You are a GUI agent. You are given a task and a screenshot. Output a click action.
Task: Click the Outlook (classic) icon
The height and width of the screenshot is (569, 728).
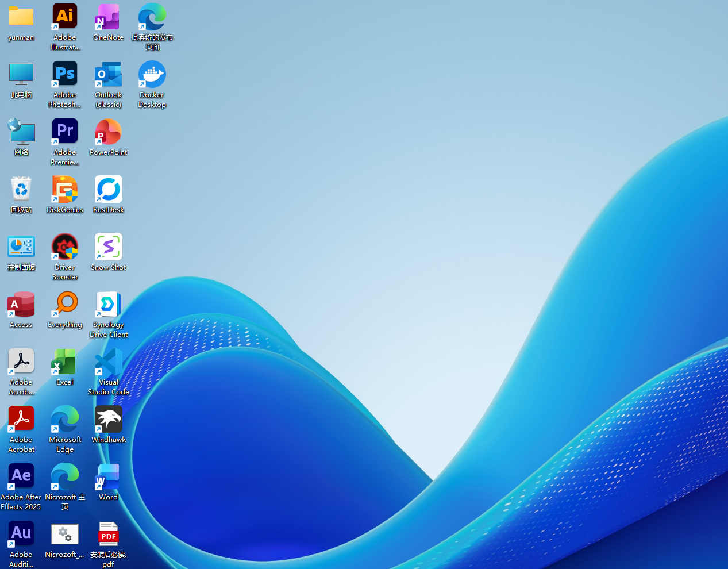108,75
